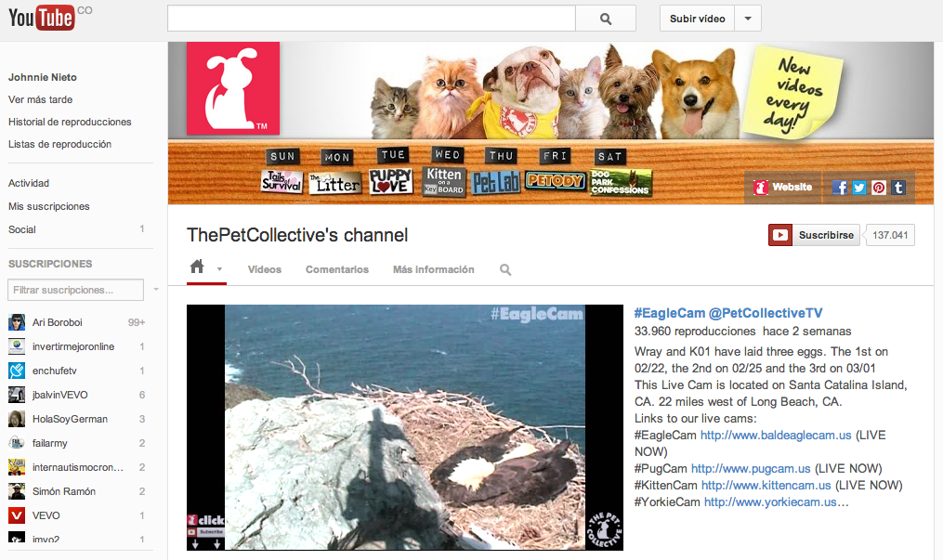Open the Más información tab
Screen dimensions: 943x560
coord(433,270)
